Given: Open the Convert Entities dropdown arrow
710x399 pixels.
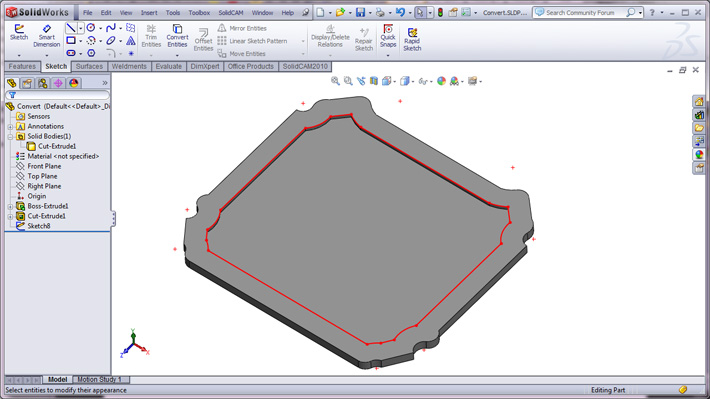Looking at the screenshot, I should coord(177,55).
